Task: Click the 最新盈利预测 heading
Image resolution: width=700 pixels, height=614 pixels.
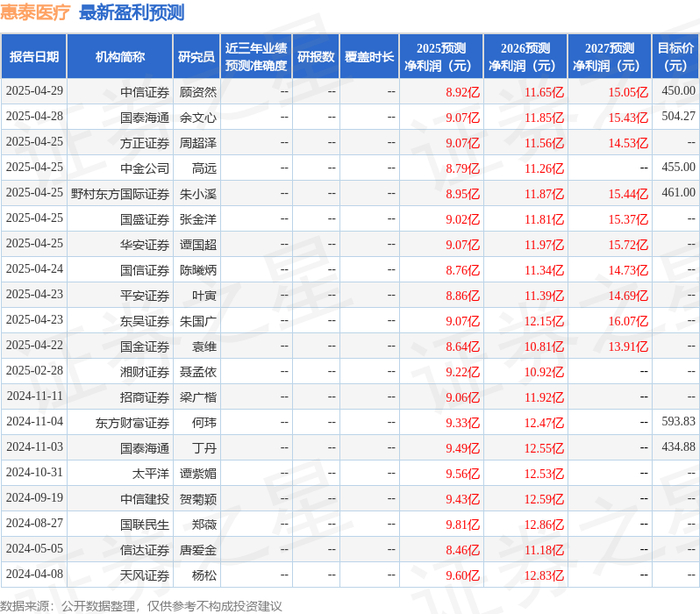Action: (132, 13)
